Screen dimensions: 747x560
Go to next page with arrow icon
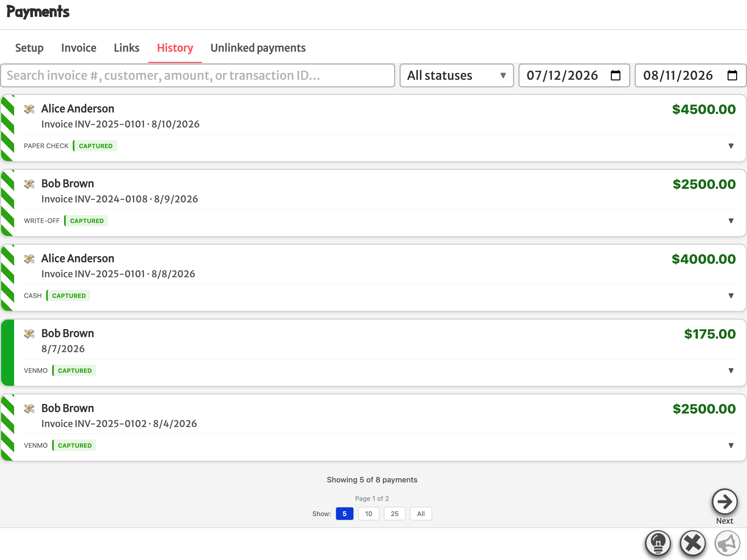pos(724,501)
